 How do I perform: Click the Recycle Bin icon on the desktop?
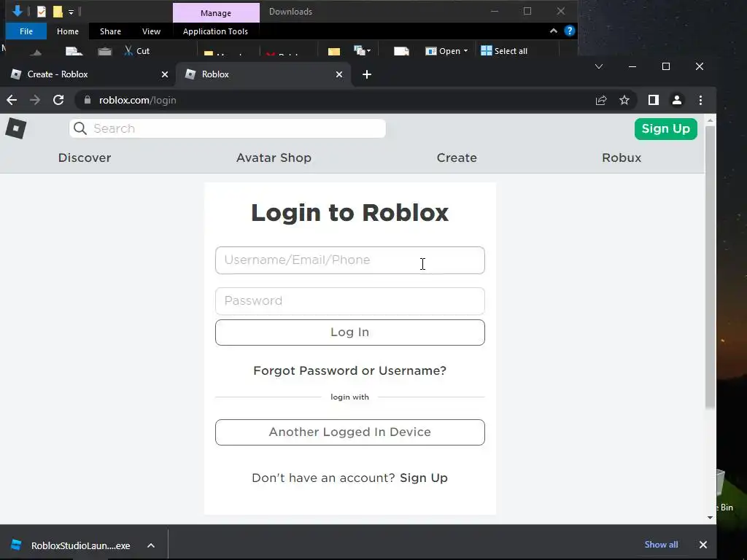723,491
